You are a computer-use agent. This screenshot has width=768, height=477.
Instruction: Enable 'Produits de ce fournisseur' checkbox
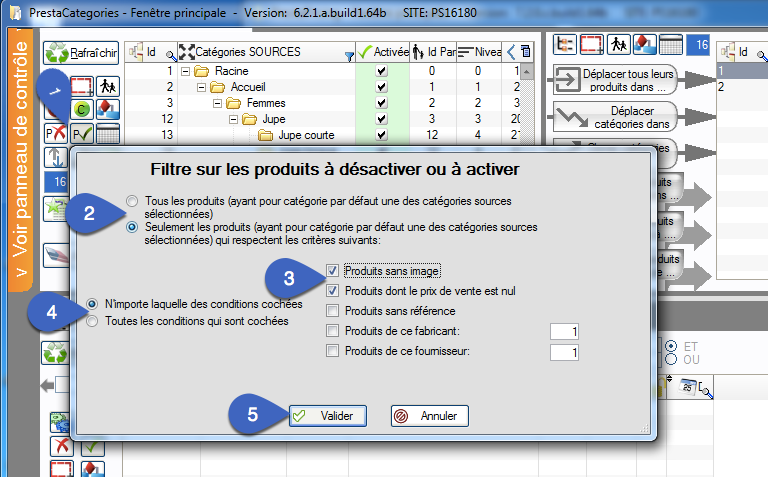[x=332, y=351]
